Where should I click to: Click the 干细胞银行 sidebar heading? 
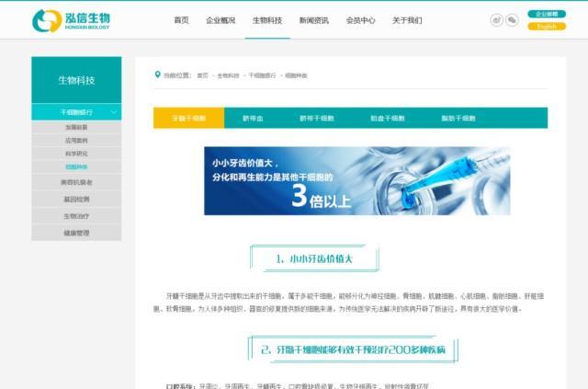[x=76, y=112]
